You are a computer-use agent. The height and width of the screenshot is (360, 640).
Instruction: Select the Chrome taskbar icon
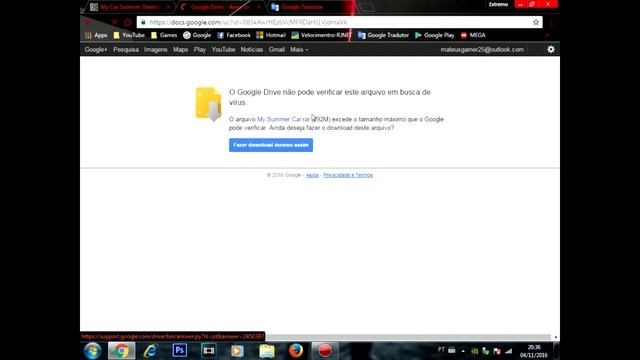(x=121, y=351)
